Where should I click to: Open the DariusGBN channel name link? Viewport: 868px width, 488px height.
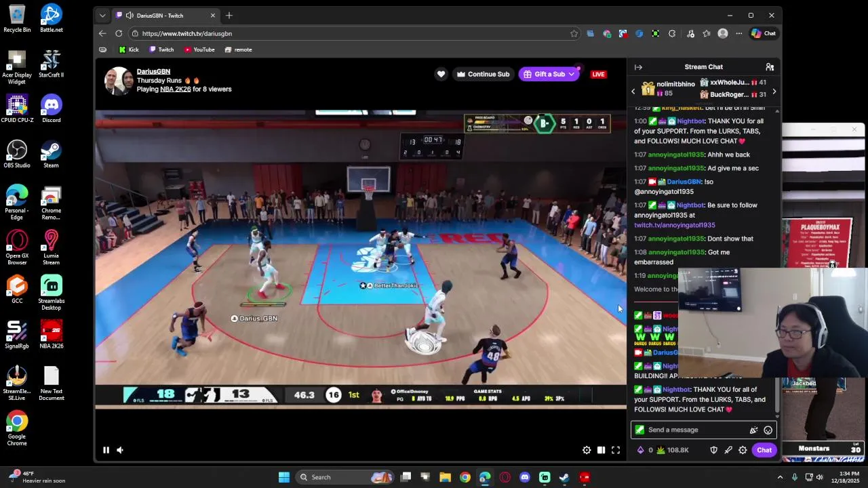pos(153,71)
